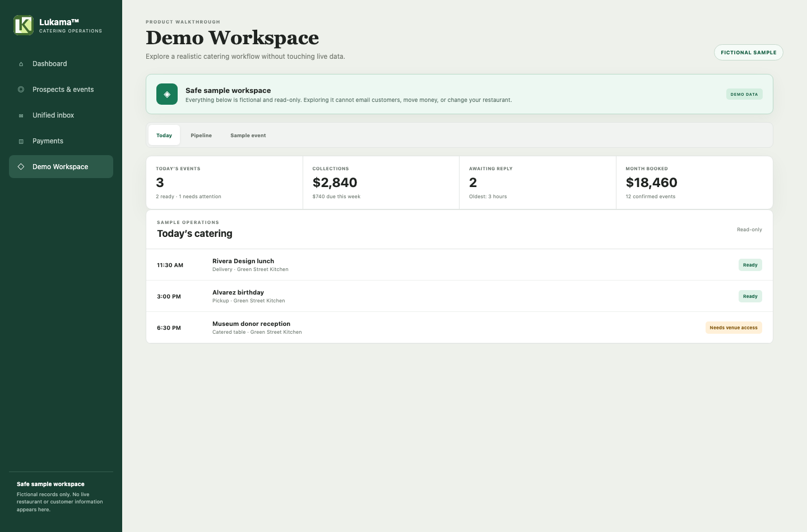The image size is (807, 532).
Task: Open the Dashboard page
Action: click(61, 64)
